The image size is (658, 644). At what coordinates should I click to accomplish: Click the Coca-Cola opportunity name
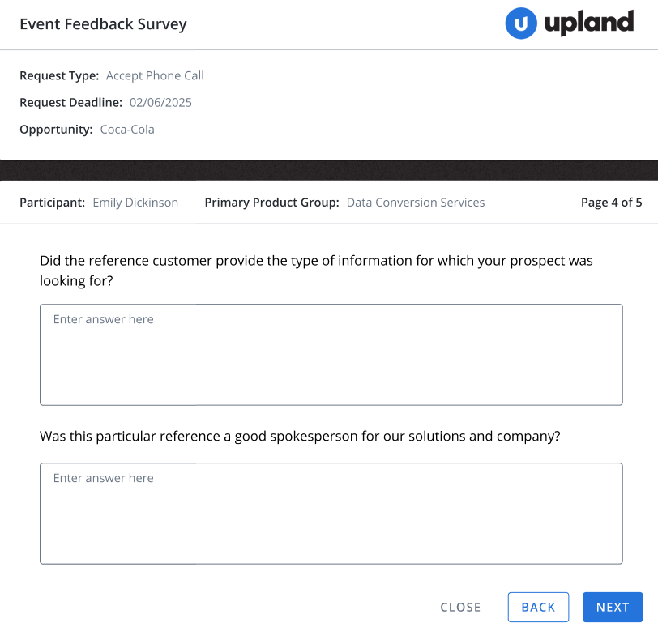[x=127, y=130]
